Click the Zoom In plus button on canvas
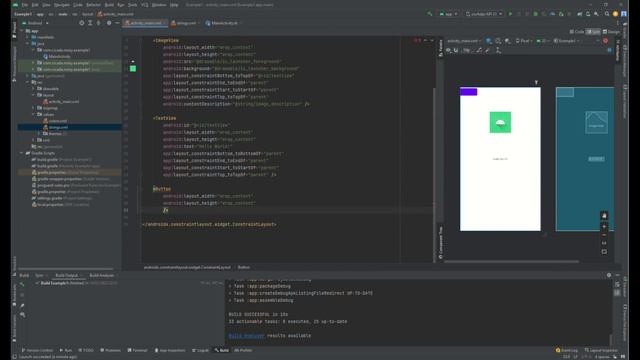The height and width of the screenshot is (360, 640). [604, 227]
